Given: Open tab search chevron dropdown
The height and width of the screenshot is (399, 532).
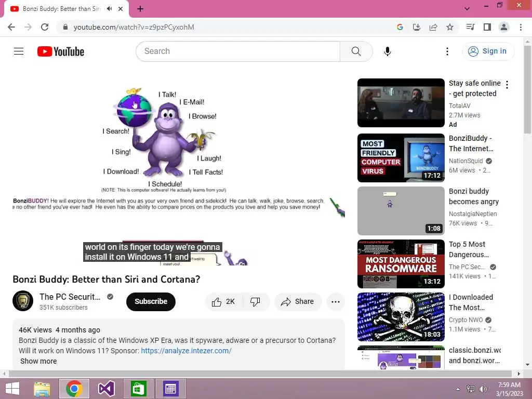Looking at the screenshot, I should [467, 9].
